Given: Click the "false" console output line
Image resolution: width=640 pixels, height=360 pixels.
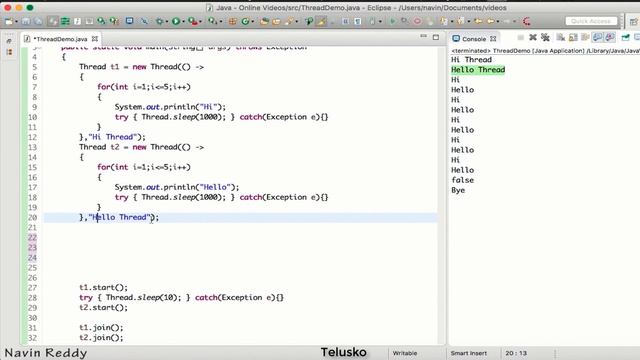Looking at the screenshot, I should pyautogui.click(x=462, y=180).
